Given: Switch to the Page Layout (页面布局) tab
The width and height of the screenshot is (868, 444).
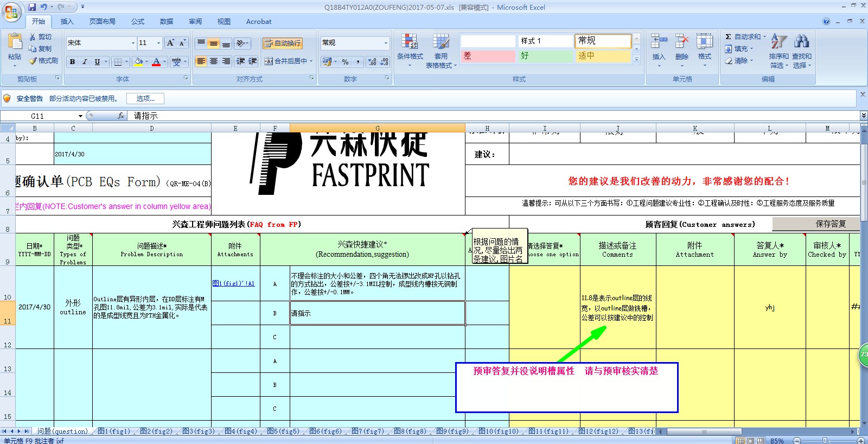Looking at the screenshot, I should [103, 22].
